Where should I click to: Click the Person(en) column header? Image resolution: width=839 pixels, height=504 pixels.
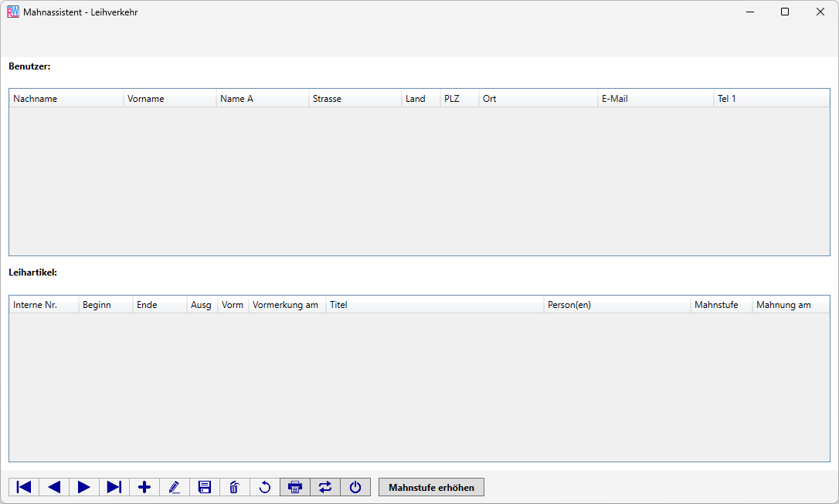click(617, 305)
